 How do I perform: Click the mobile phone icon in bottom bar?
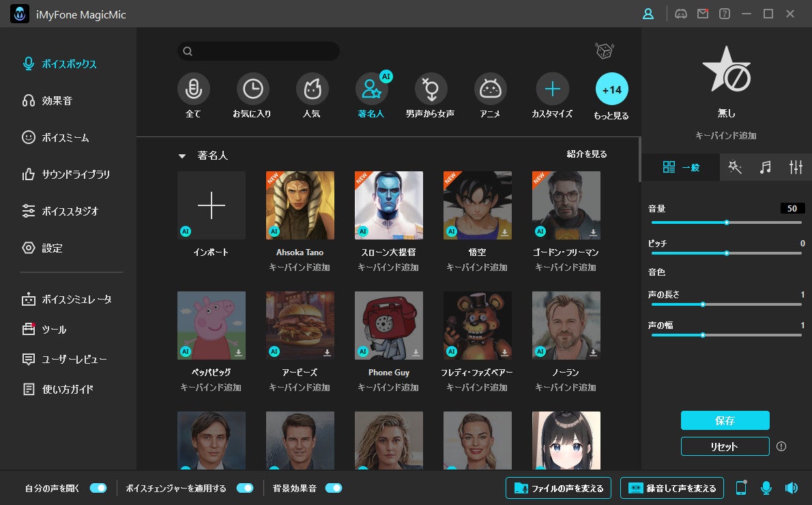click(741, 488)
